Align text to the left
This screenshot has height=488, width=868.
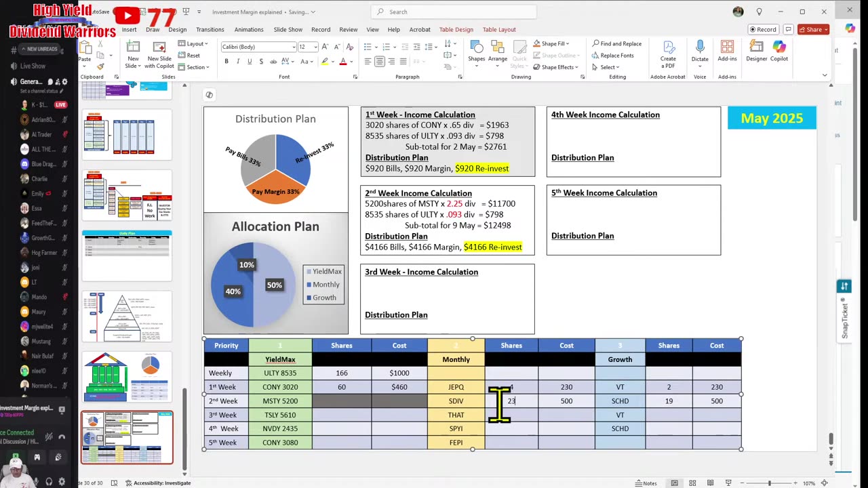point(368,62)
